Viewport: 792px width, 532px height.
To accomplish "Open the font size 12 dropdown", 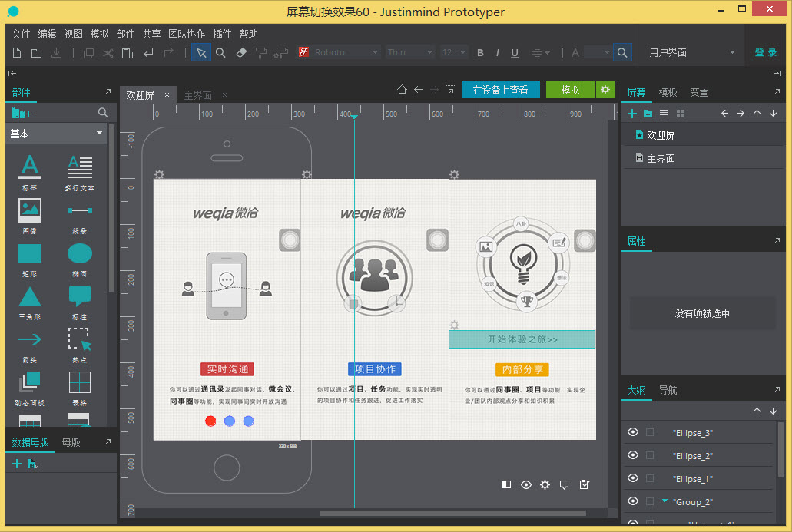I will pyautogui.click(x=453, y=52).
